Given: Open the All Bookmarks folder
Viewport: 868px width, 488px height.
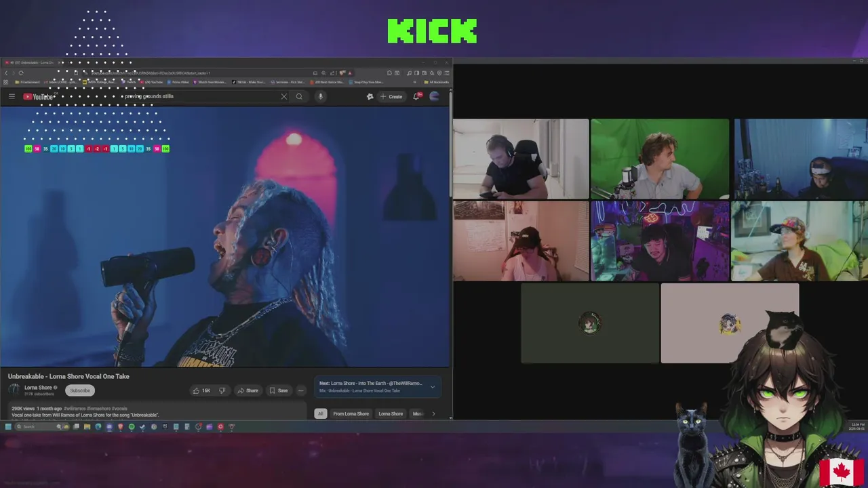Looking at the screenshot, I should pos(435,82).
